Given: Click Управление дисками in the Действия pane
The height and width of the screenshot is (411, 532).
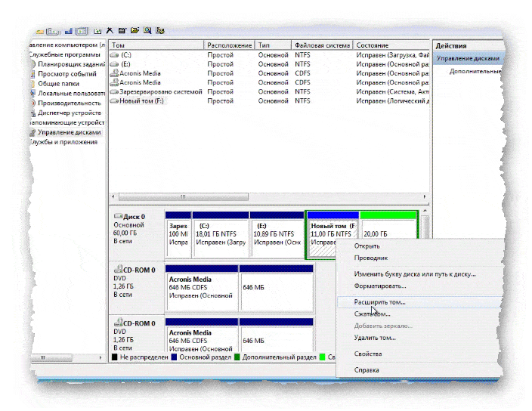Looking at the screenshot, I should [468, 58].
